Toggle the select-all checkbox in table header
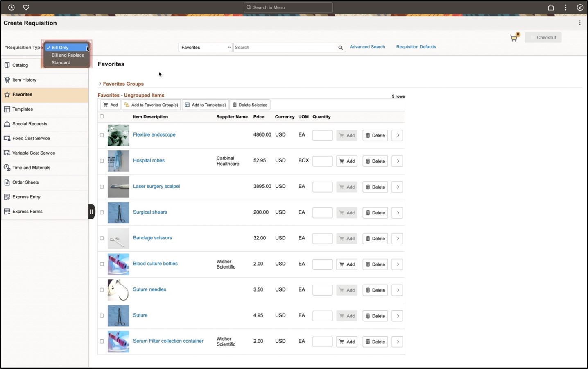The height and width of the screenshot is (369, 588). (102, 116)
